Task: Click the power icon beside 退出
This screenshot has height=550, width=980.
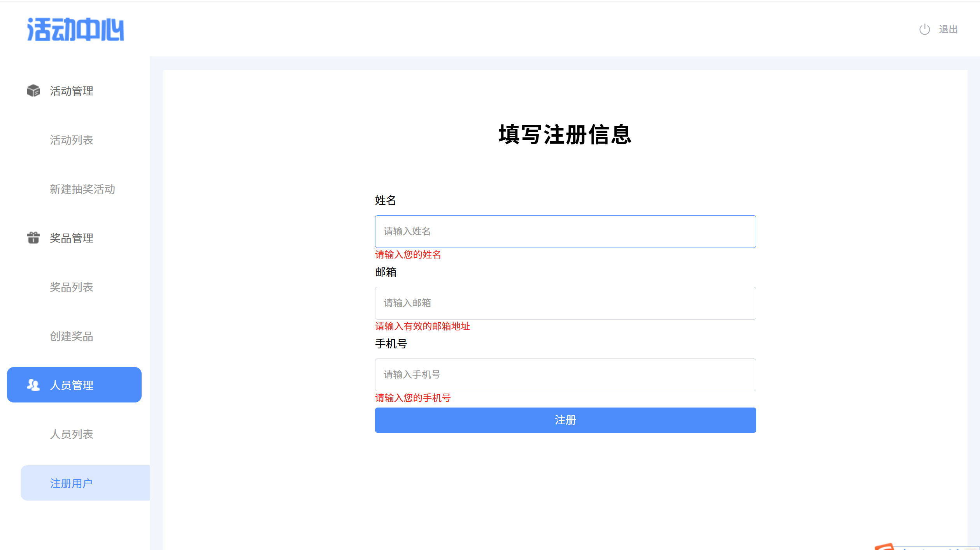Action: pos(924,30)
